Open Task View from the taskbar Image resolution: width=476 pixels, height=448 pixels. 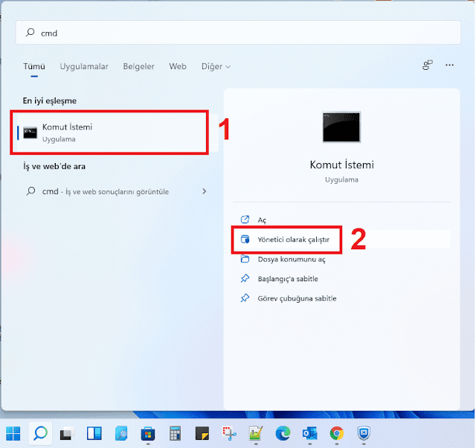[x=67, y=433]
